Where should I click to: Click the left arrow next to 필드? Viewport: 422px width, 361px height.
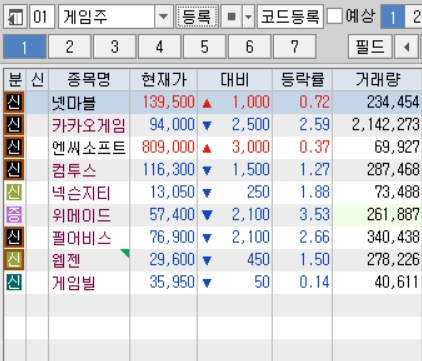(x=406, y=47)
